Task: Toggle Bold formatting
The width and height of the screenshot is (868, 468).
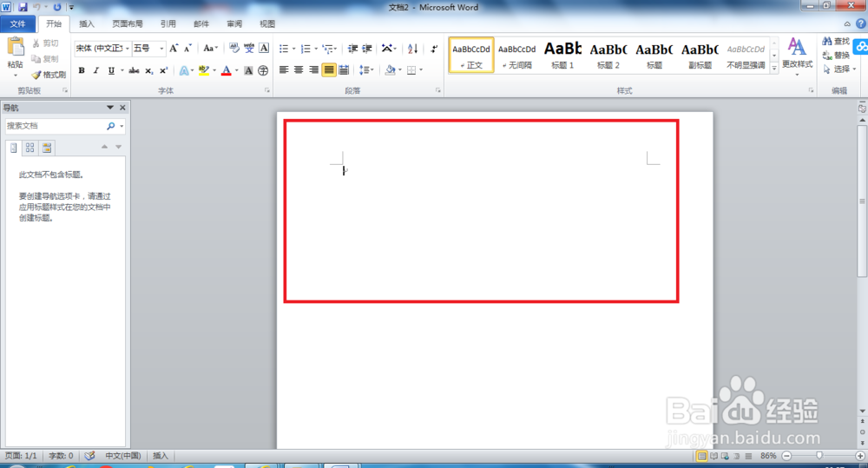Action: click(82, 70)
